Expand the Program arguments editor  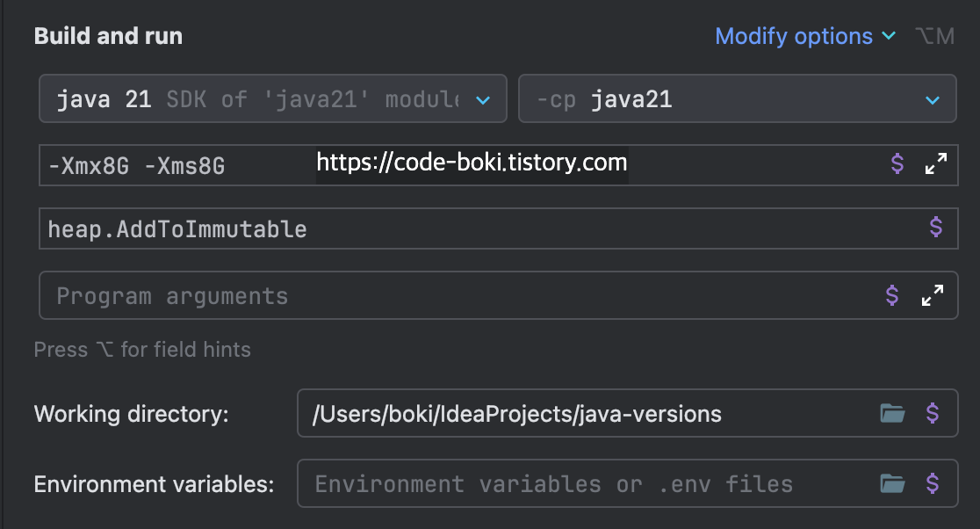[x=932, y=295]
